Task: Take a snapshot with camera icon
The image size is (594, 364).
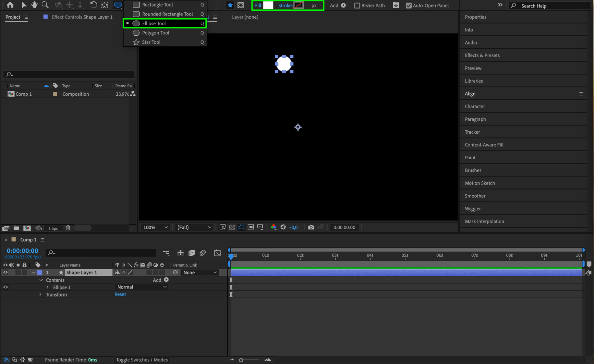Action: [x=311, y=227]
